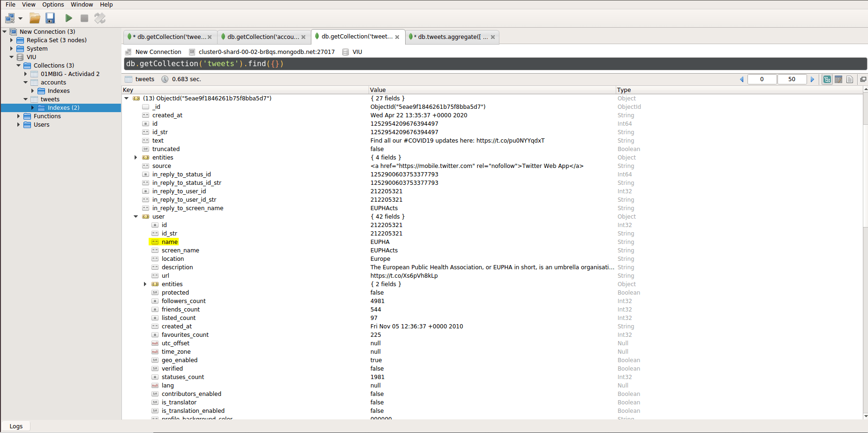Image resolution: width=868 pixels, height=433 pixels.
Task: Collapse the VIU database node
Action: coord(12,57)
